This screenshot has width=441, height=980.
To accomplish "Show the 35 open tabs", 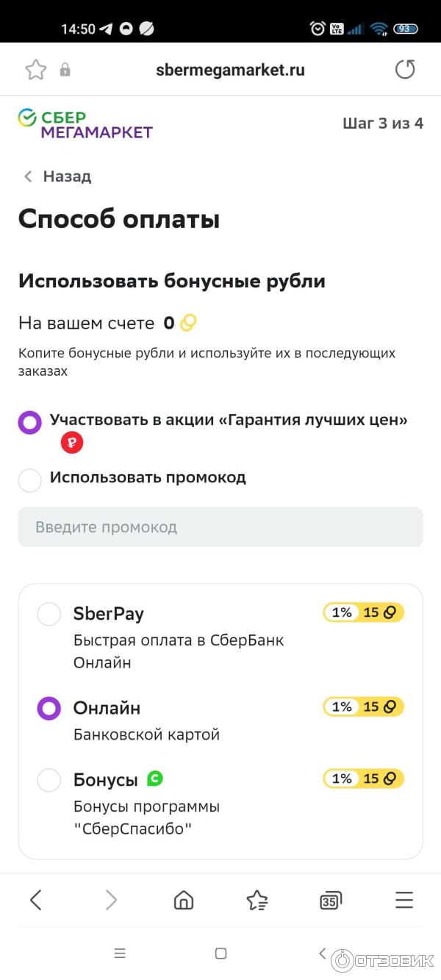I will click(331, 900).
